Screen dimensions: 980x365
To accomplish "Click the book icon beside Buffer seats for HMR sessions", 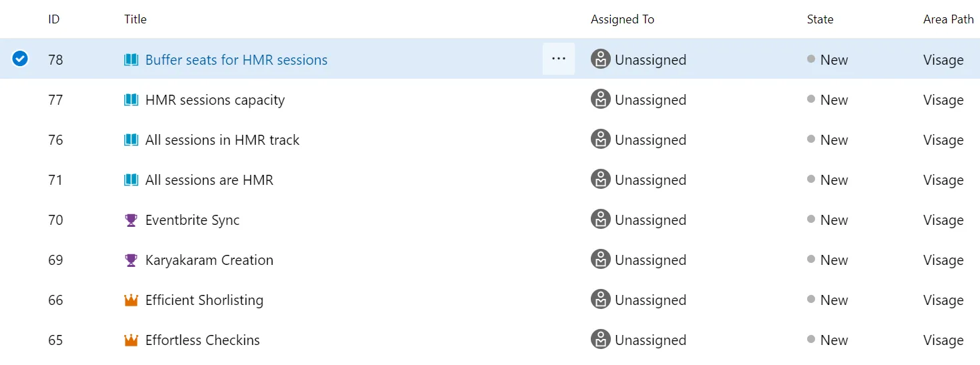I will click(x=132, y=60).
